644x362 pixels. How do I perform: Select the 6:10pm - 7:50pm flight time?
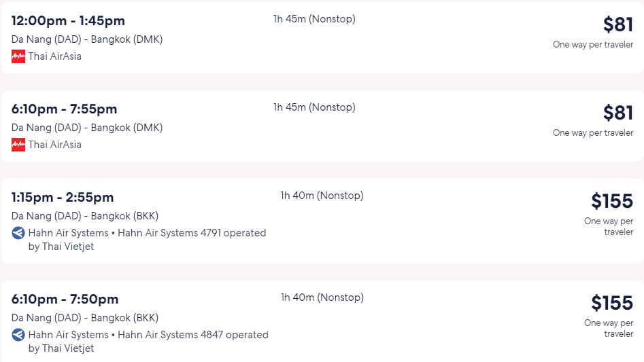click(x=65, y=299)
